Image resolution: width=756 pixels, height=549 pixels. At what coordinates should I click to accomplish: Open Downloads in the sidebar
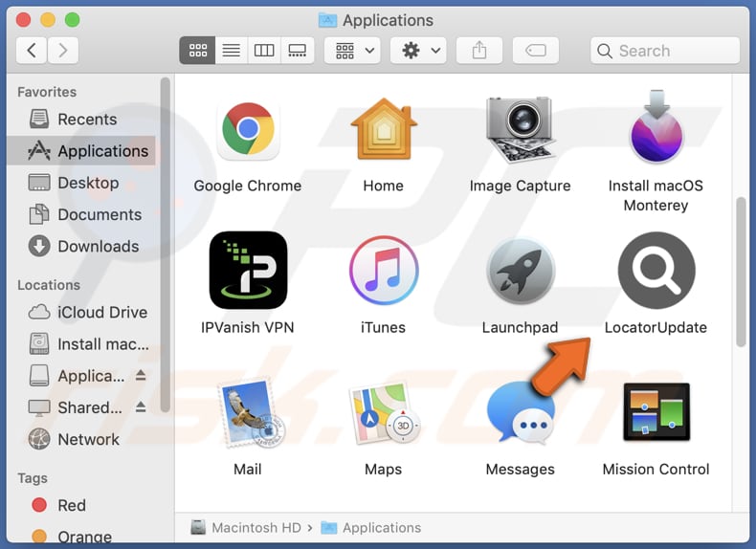[81, 247]
